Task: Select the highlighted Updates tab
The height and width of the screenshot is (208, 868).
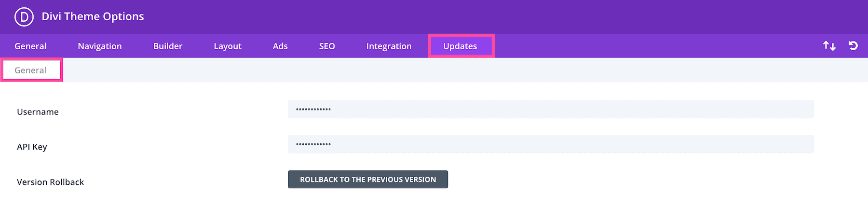Action: [460, 46]
